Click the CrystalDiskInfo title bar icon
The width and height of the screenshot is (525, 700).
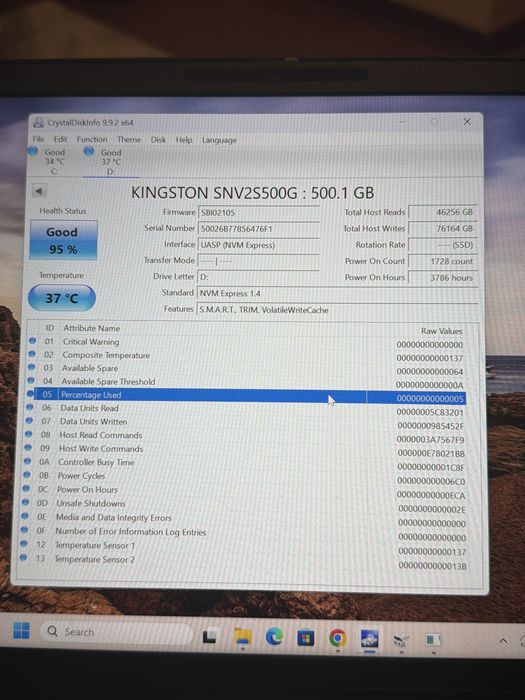pos(39,122)
